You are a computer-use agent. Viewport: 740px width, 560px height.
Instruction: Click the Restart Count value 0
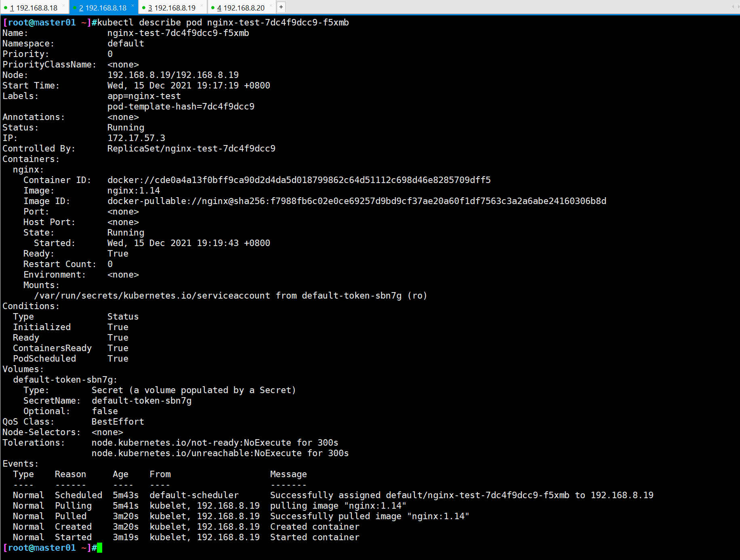110,264
